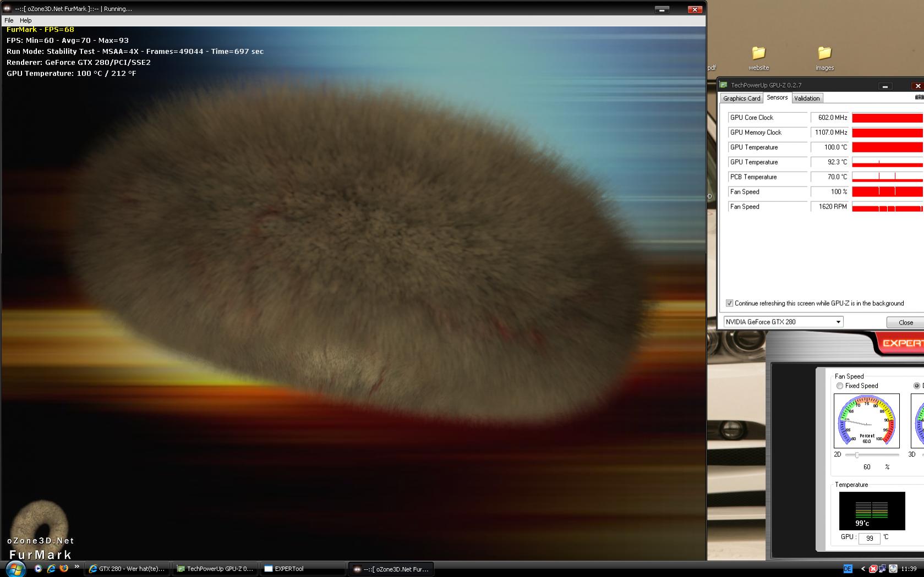Click the PCB Temperature history graph
924x577 pixels.
(888, 177)
